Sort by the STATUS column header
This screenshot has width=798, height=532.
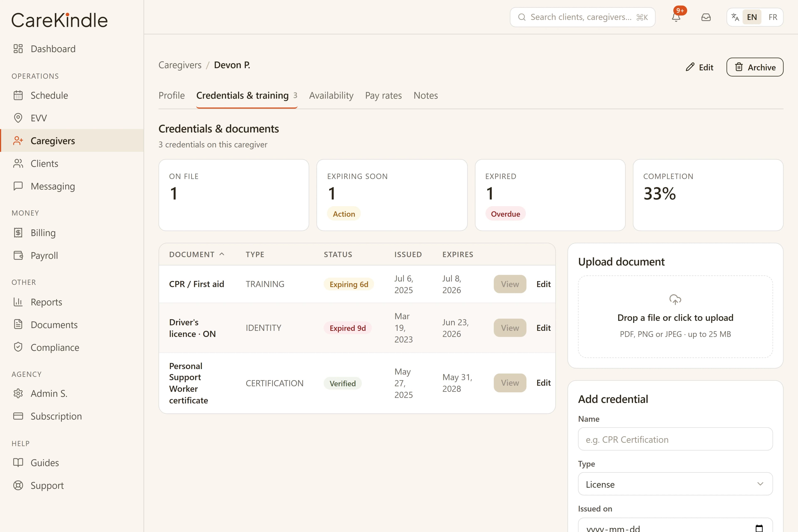click(338, 254)
